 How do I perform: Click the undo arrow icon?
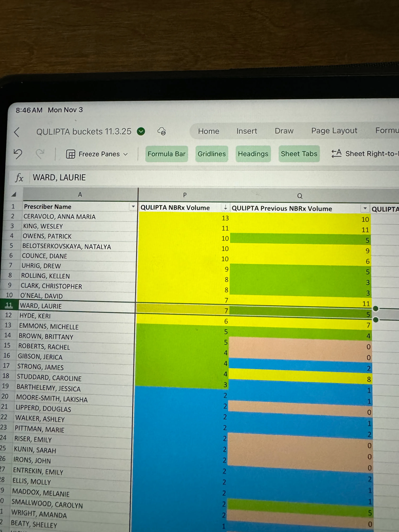pyautogui.click(x=18, y=154)
